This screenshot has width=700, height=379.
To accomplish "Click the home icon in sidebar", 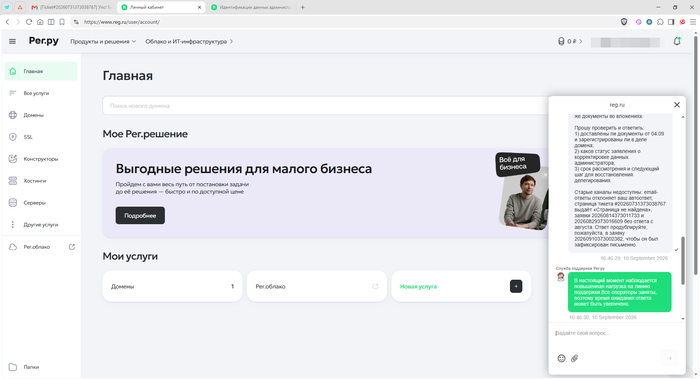I will tap(13, 71).
